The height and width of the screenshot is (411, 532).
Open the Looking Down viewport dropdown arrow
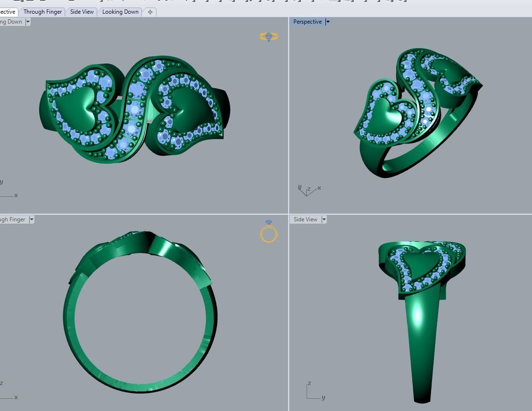coord(28,22)
